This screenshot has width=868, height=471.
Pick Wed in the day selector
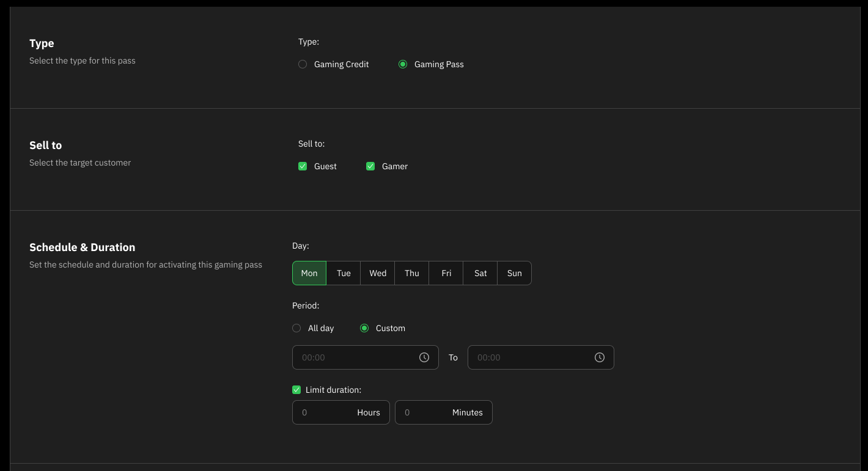coord(378,273)
